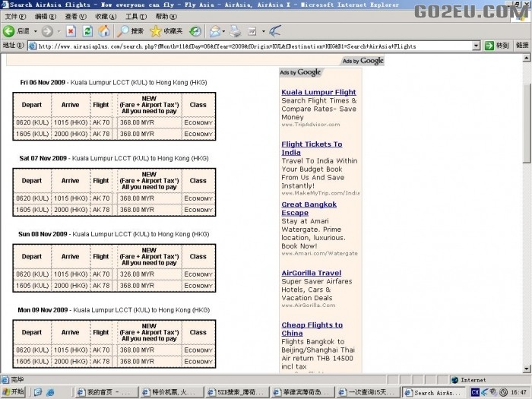
Task: Click the Edit with Word icon
Action: (x=252, y=31)
